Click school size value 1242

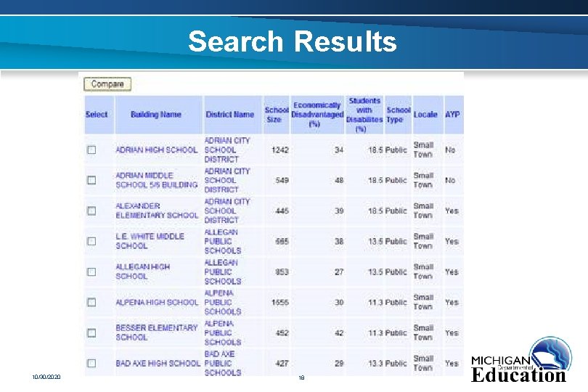click(x=280, y=150)
